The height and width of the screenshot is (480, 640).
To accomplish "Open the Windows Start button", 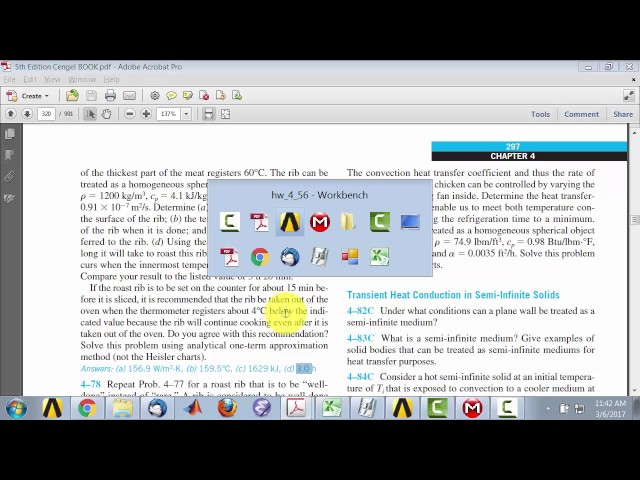I will click(16, 408).
